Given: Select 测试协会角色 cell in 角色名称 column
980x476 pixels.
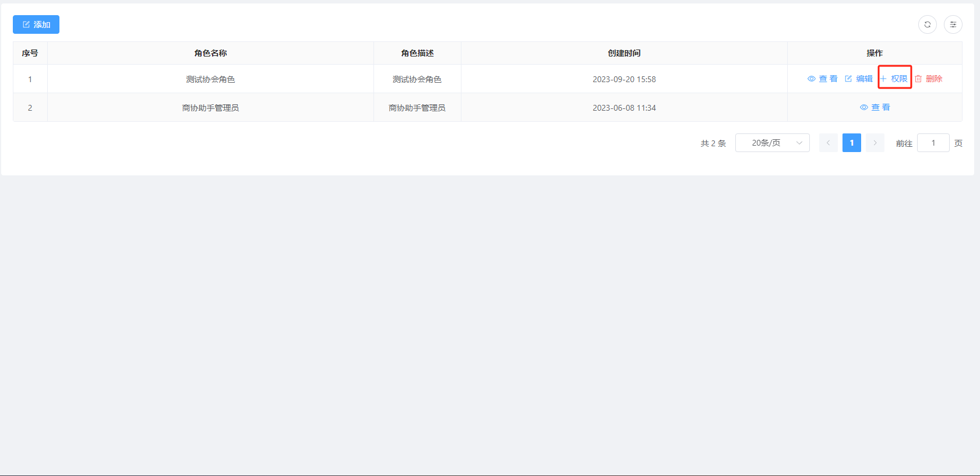Looking at the screenshot, I should click(x=210, y=79).
